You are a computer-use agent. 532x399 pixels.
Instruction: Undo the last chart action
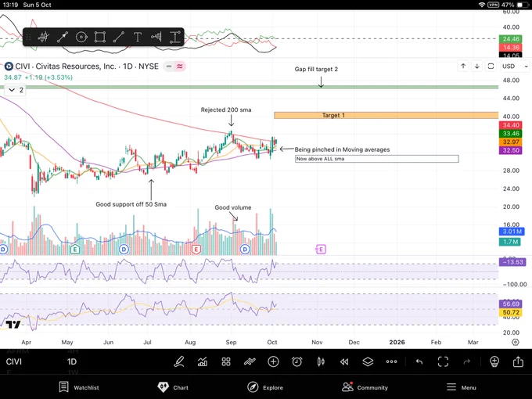(x=419, y=361)
